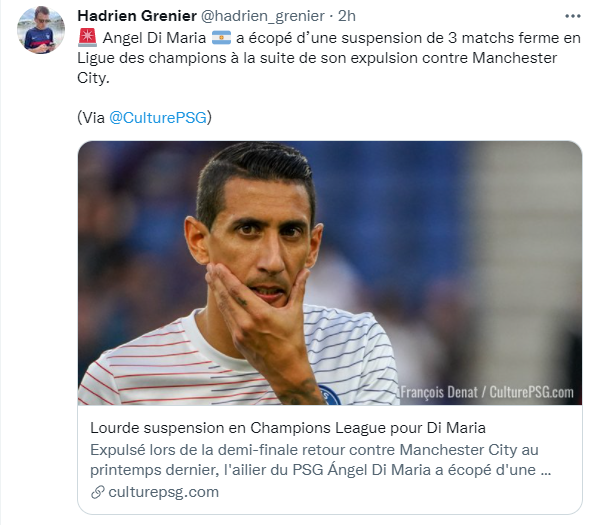This screenshot has width=591, height=525.
Task: Follow the @CulturePSG mention link
Action: click(x=158, y=118)
